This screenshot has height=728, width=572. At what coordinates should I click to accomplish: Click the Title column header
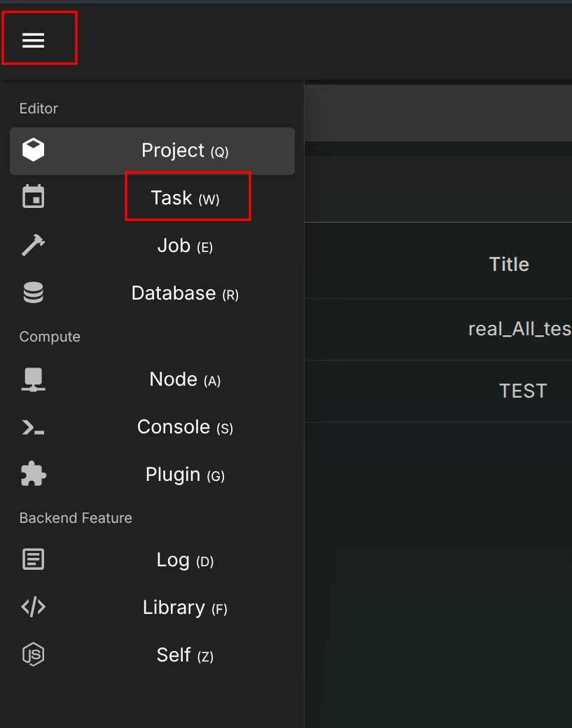coord(509,265)
